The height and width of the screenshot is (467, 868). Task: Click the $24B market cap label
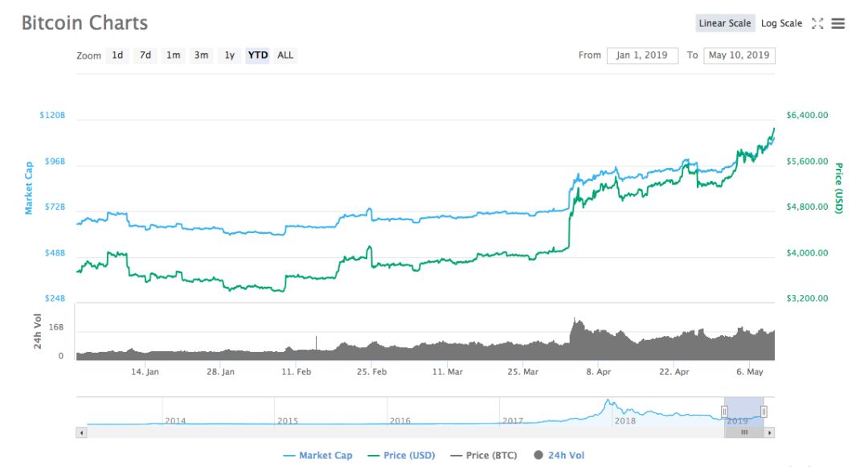[x=55, y=298]
